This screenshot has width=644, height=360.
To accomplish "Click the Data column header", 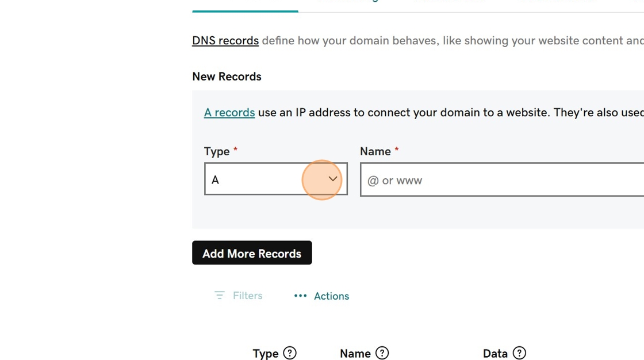I will (x=495, y=354).
